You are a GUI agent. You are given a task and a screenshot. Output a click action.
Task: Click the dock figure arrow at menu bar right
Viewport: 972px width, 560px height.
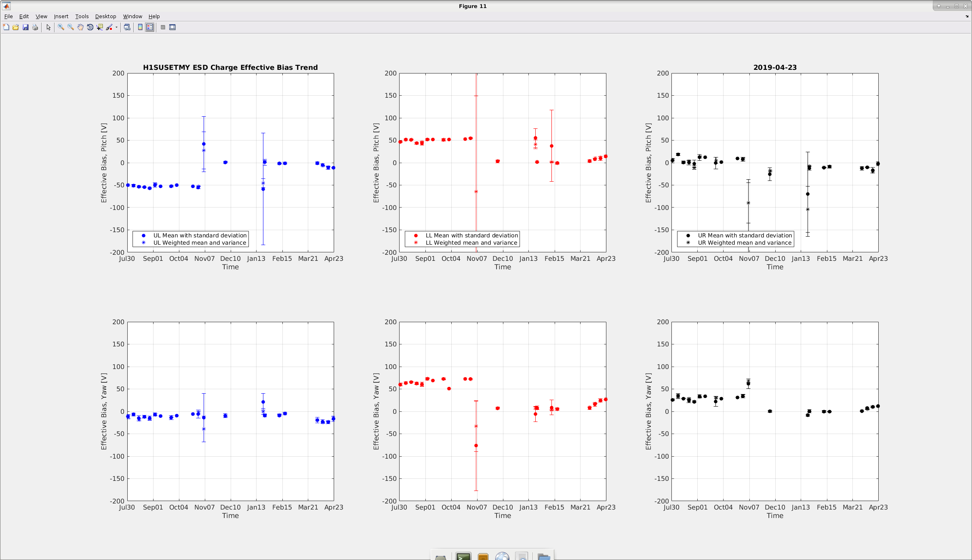tap(967, 17)
